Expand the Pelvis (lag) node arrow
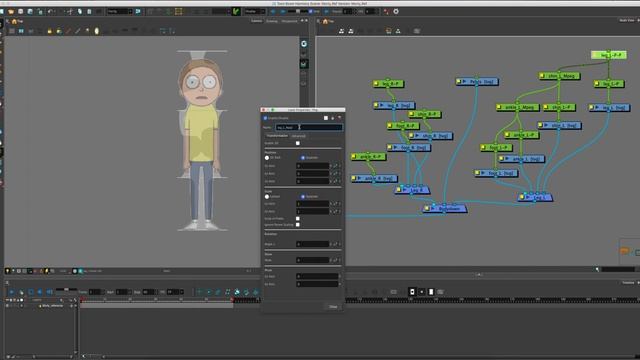Image resolution: width=640 pixels, height=360 pixels. (464, 82)
